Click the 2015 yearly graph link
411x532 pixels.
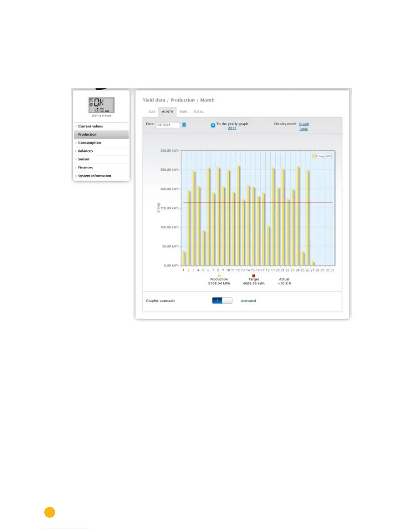coord(232,128)
